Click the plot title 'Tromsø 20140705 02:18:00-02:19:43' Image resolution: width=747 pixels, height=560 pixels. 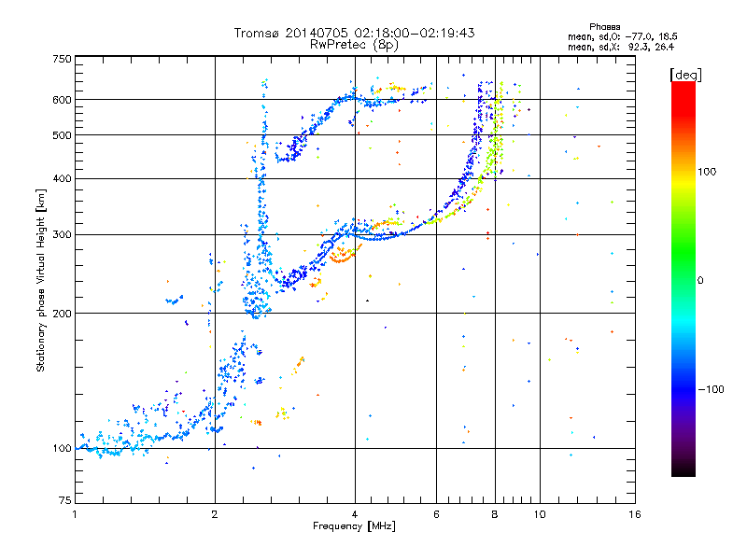pos(354,33)
